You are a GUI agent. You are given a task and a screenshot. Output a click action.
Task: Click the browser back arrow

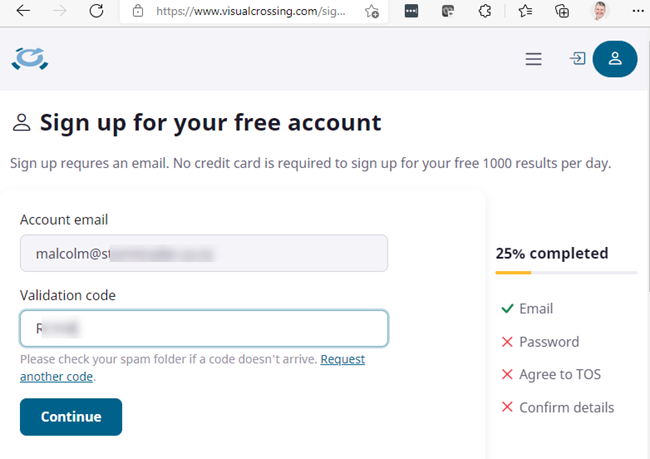click(23, 11)
